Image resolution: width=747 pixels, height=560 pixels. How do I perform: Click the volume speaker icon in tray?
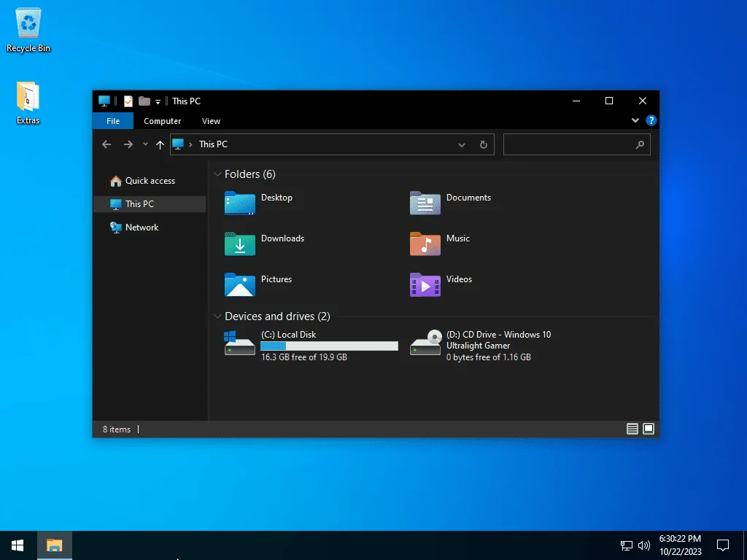[x=643, y=545]
